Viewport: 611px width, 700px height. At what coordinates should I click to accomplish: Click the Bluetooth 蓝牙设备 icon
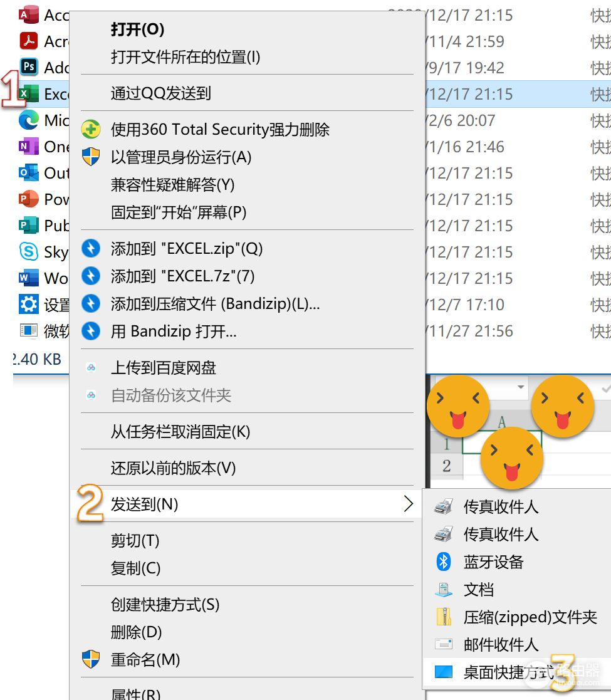coord(444,562)
